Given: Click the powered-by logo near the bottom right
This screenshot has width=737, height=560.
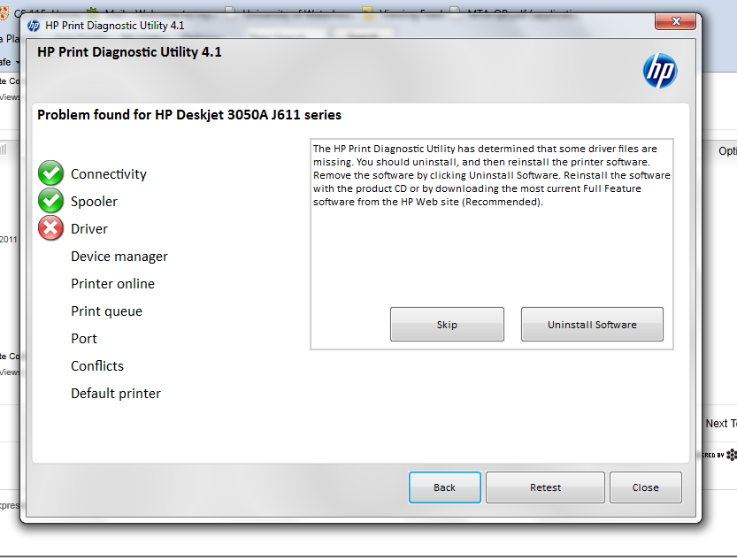Looking at the screenshot, I should pos(730,454).
